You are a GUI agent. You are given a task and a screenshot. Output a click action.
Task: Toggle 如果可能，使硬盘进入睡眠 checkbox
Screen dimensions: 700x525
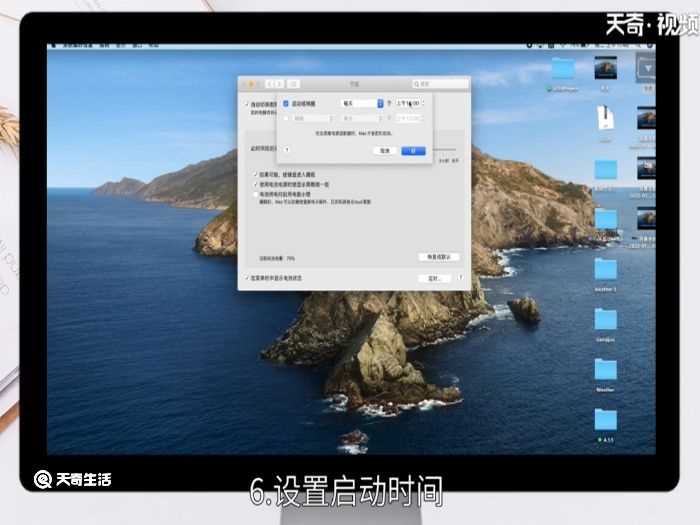pyautogui.click(x=255, y=173)
